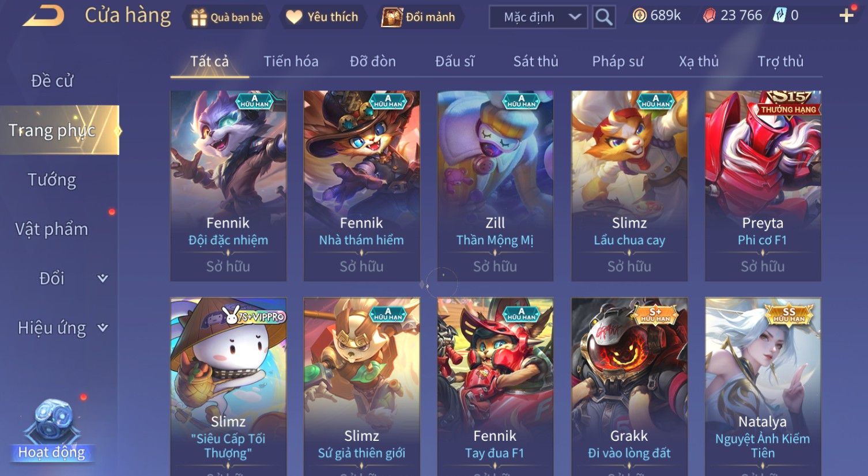Viewport: 868px width, 476px height.
Task: Switch to the Sát thủ tab
Action: pyautogui.click(x=535, y=61)
